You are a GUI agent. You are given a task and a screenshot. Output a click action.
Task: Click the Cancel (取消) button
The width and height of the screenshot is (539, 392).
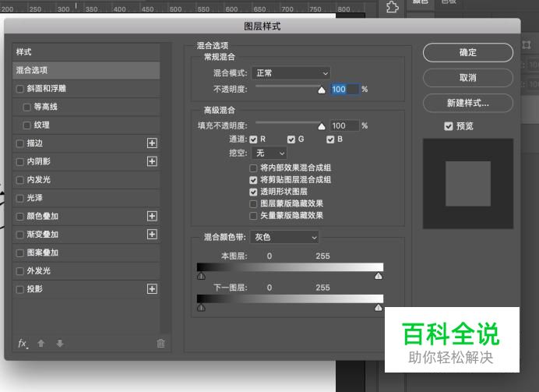[468, 78]
